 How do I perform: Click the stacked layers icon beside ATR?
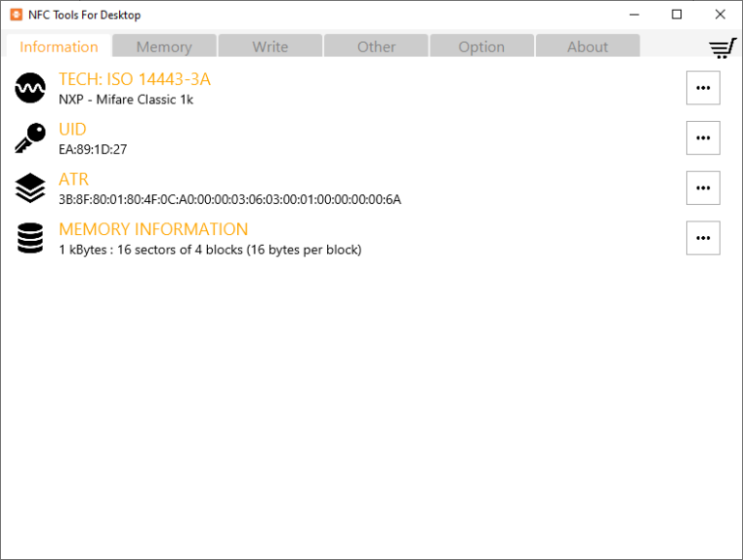(x=30, y=188)
